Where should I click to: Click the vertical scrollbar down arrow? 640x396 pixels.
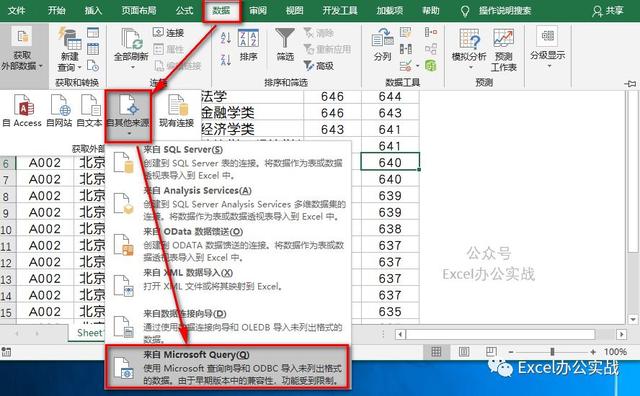click(x=633, y=319)
